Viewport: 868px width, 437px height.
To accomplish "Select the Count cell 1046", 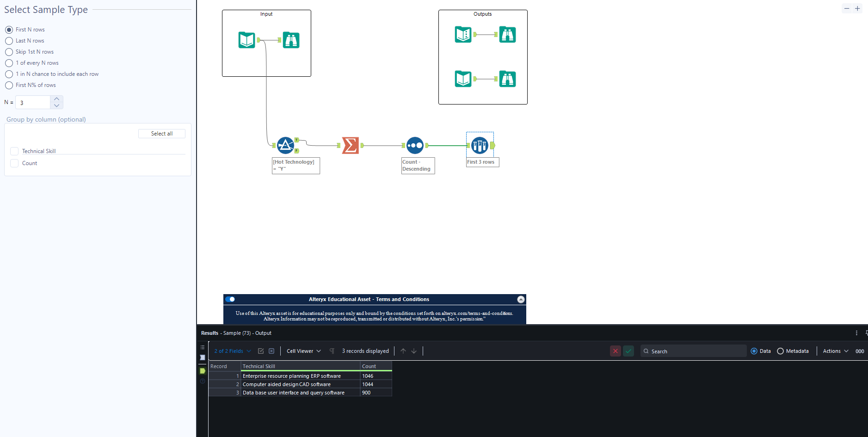I will 376,376.
